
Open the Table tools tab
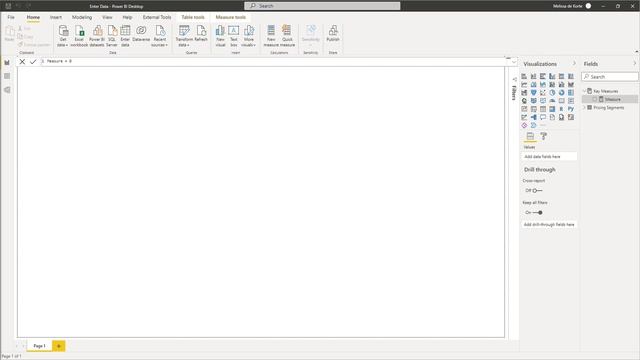pyautogui.click(x=193, y=17)
